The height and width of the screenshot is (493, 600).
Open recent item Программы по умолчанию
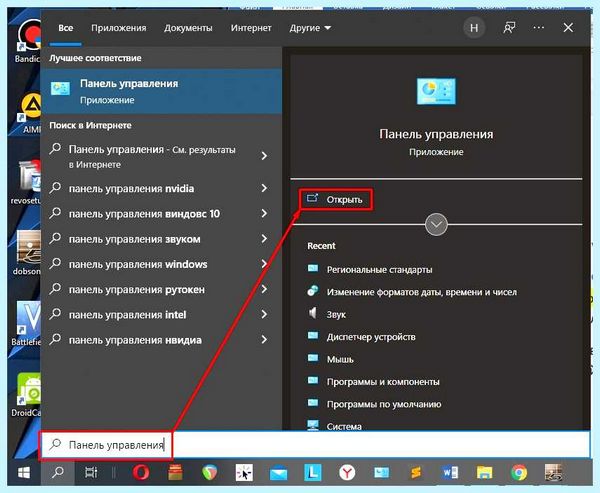tap(374, 404)
